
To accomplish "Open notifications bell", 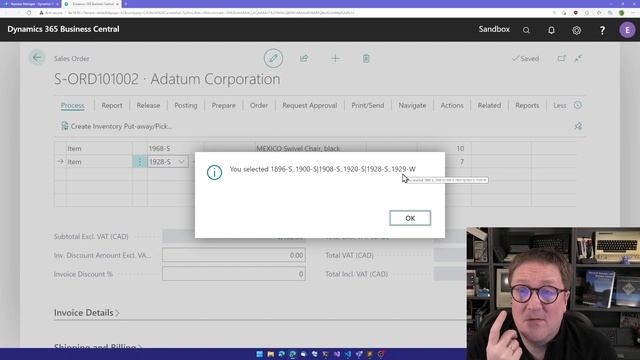I will tap(551, 30).
